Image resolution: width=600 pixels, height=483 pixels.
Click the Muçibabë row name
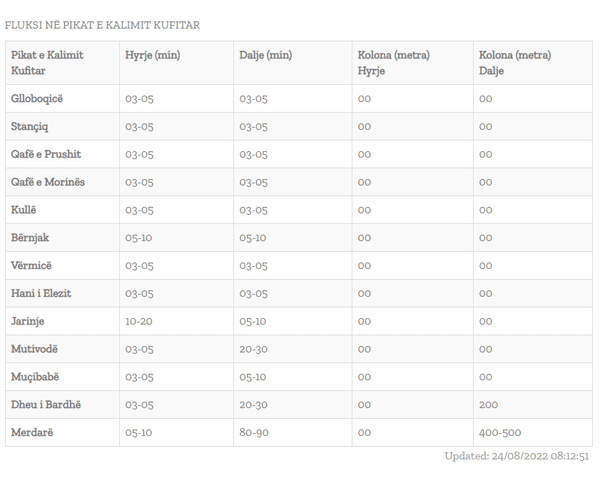[x=35, y=377]
